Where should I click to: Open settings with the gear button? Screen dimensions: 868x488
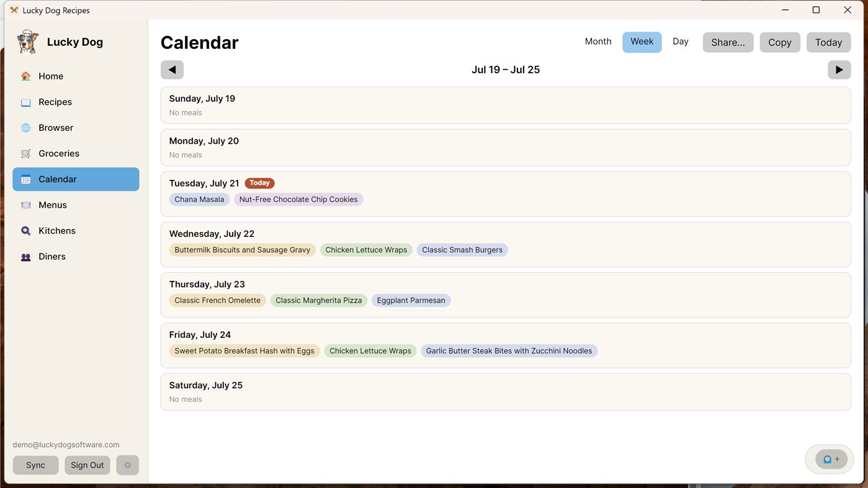(127, 465)
